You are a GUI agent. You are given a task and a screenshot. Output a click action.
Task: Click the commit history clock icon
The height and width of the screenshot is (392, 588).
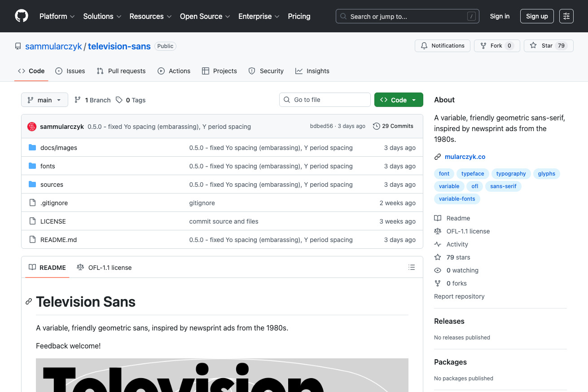377,126
